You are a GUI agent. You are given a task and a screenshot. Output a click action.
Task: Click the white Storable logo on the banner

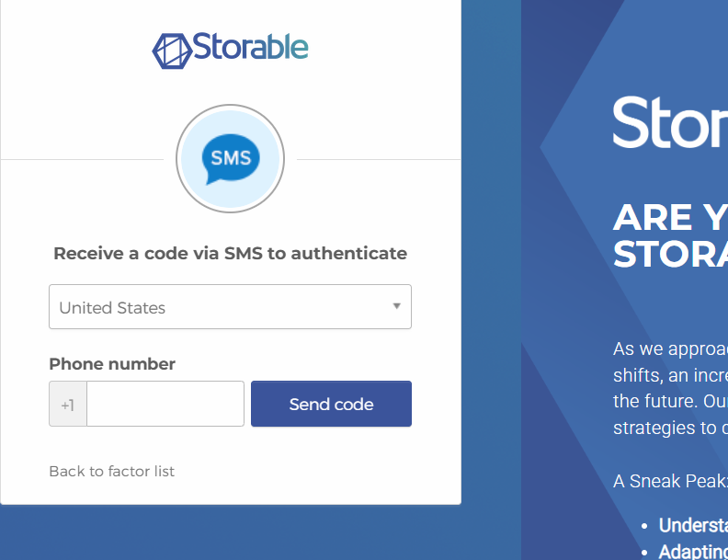pos(669,122)
